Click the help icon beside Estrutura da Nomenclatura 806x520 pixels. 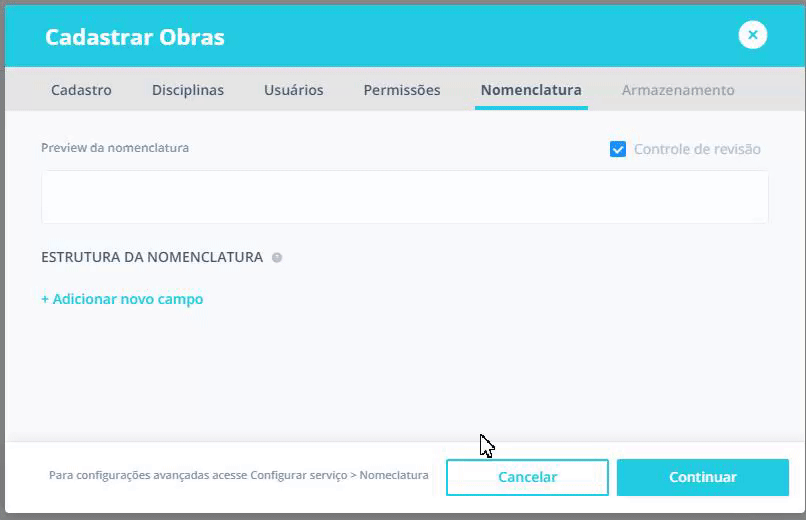tap(277, 258)
